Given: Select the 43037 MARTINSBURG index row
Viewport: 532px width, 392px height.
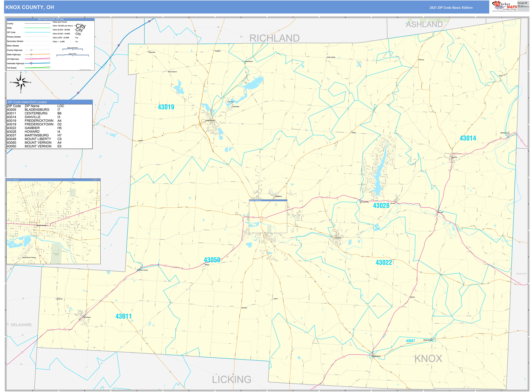Looking at the screenshot, I should pos(49,135).
